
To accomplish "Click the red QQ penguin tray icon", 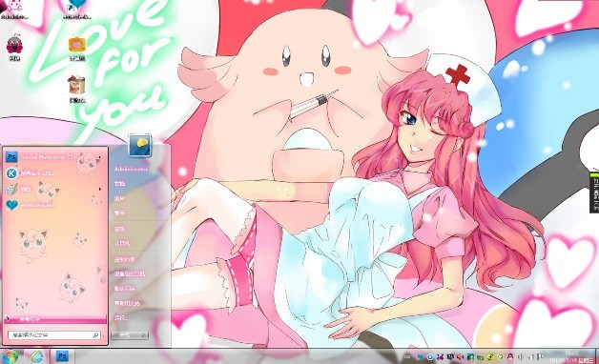I will pos(510,357).
